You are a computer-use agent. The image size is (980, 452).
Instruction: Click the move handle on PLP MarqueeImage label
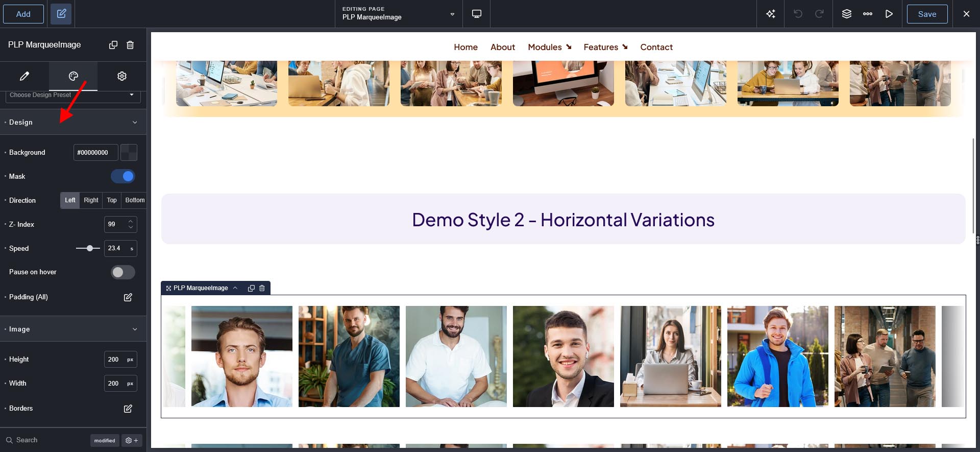[168, 288]
